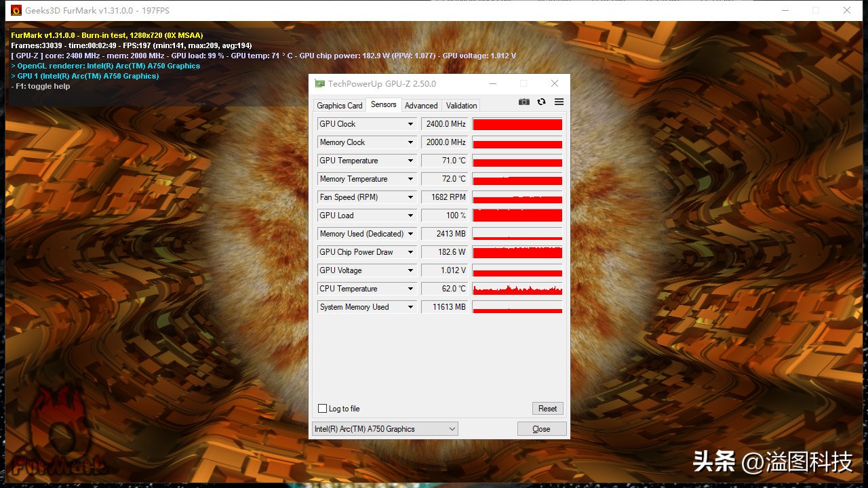
Task: Click the 72.0 °C Memory Temperature value
Action: 445,179
